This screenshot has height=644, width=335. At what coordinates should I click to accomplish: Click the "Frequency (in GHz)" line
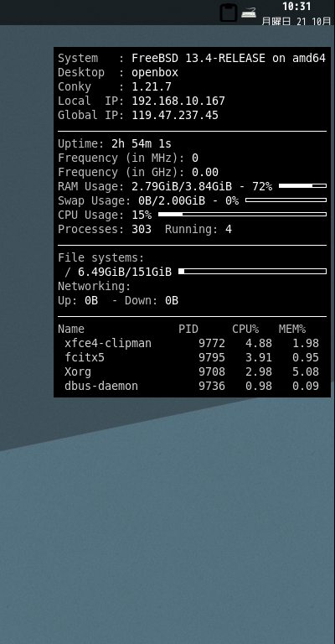[138, 172]
